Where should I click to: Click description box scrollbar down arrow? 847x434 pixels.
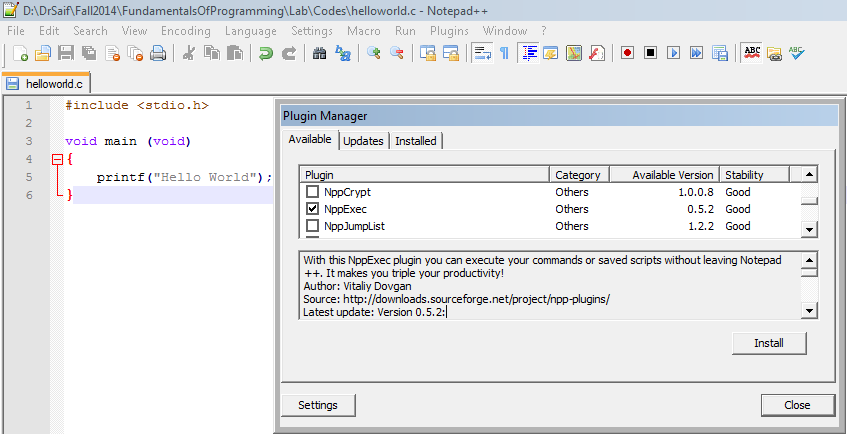[809, 311]
